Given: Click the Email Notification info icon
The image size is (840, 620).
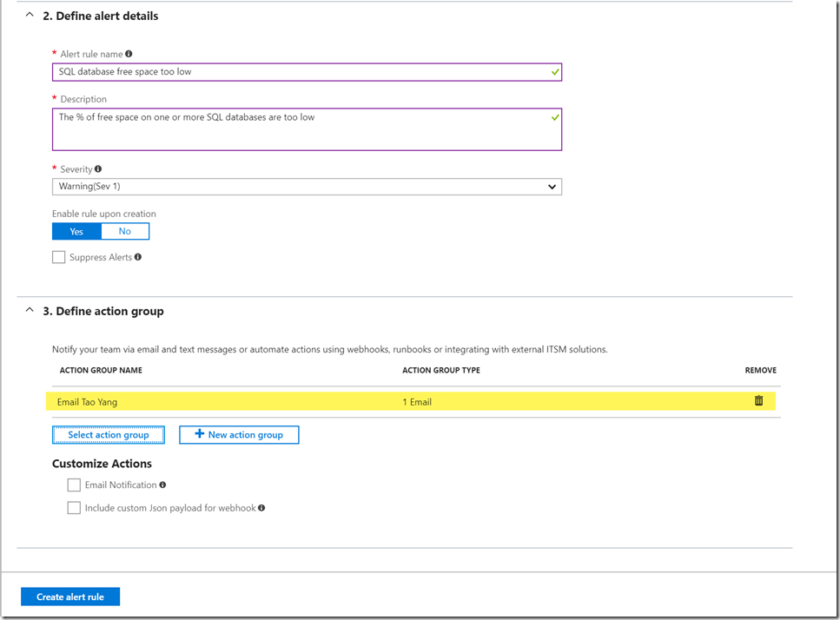Looking at the screenshot, I should [162, 485].
